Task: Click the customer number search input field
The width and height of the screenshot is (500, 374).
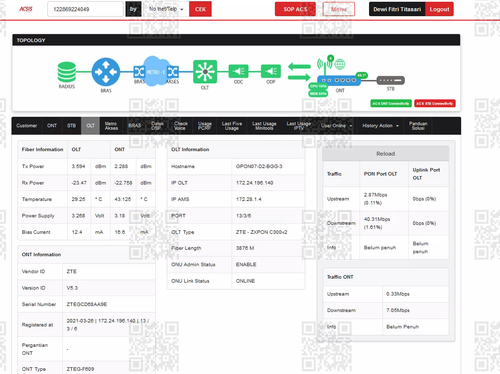Action: pos(85,9)
